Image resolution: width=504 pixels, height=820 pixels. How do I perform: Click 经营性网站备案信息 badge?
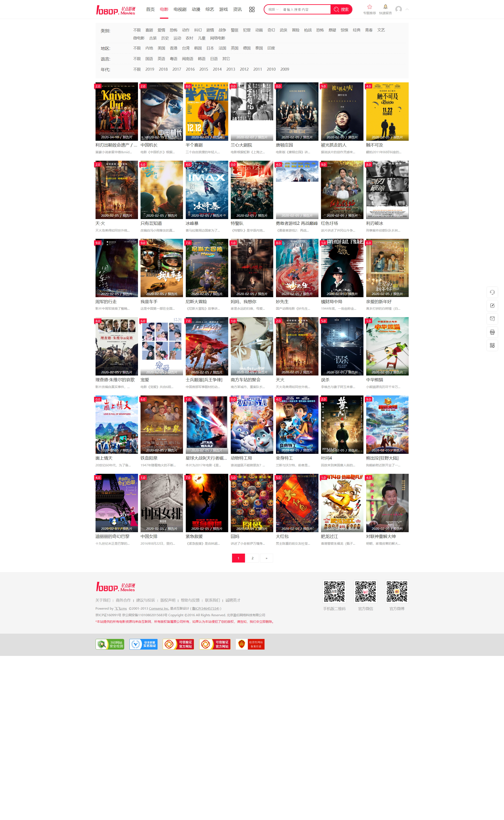point(250,644)
